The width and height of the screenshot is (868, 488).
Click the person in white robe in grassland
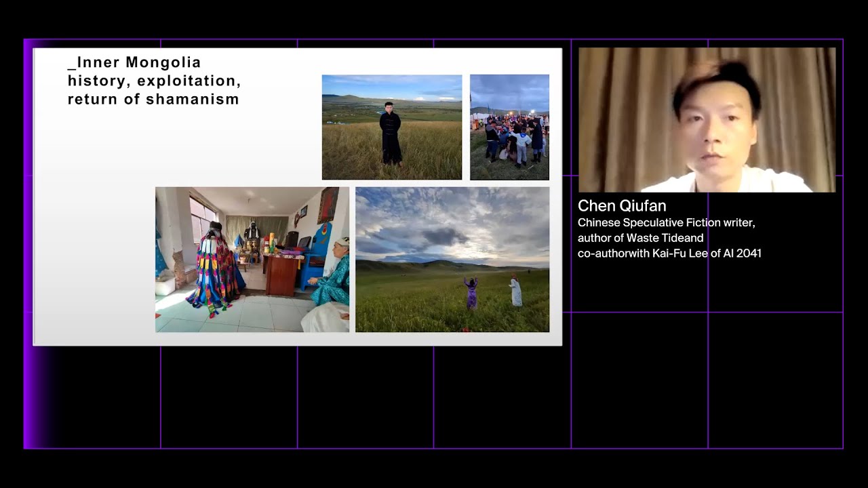pyautogui.click(x=516, y=291)
